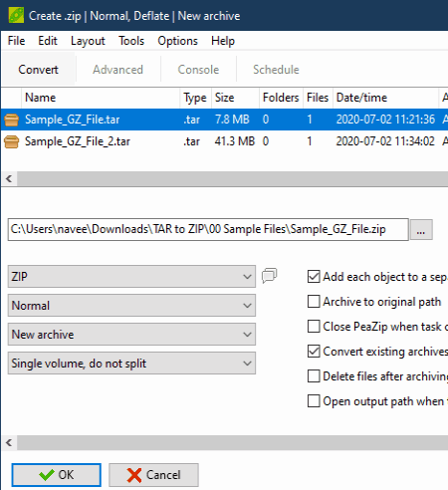Open the File menu

[16, 41]
